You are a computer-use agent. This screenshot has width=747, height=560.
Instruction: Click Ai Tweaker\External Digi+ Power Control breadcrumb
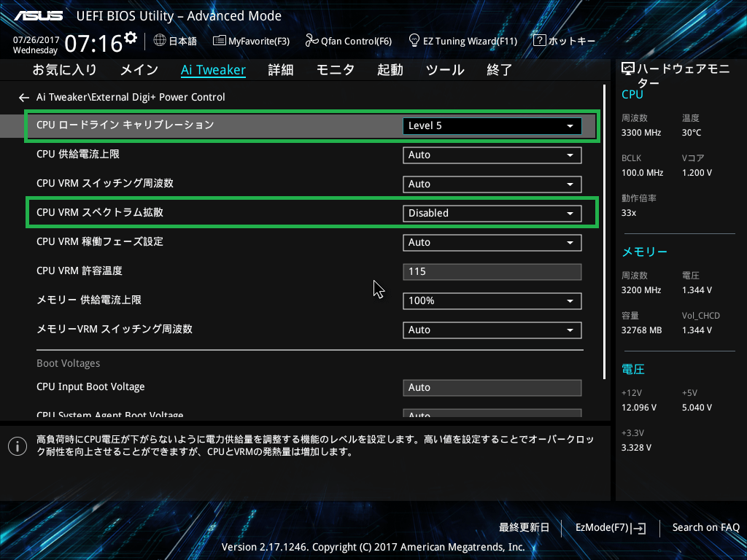(131, 97)
